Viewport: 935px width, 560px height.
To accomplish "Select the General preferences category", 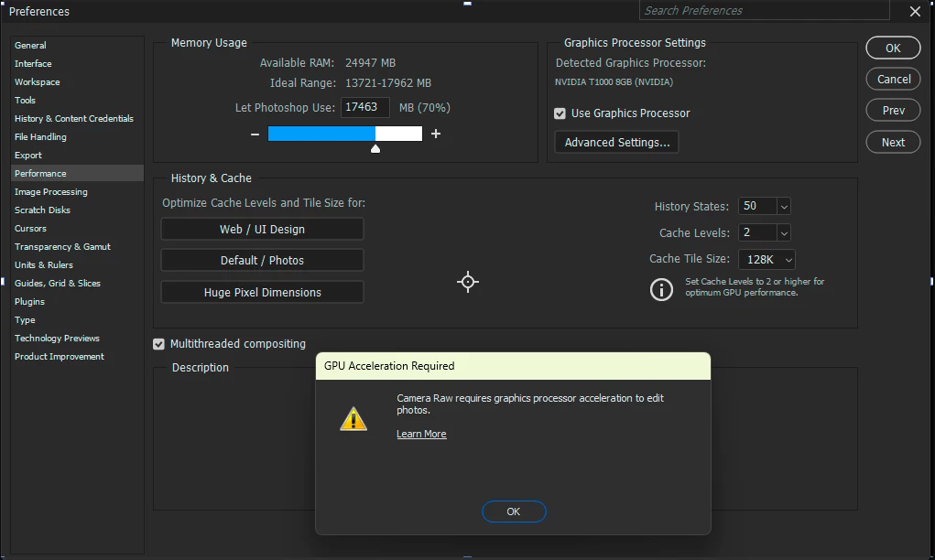I will 30,45.
